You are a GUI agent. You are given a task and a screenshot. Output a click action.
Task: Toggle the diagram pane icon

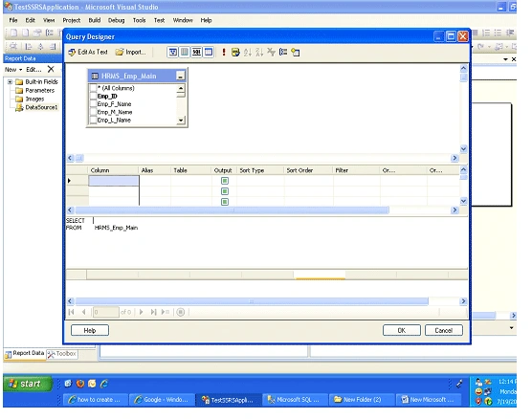coord(172,52)
